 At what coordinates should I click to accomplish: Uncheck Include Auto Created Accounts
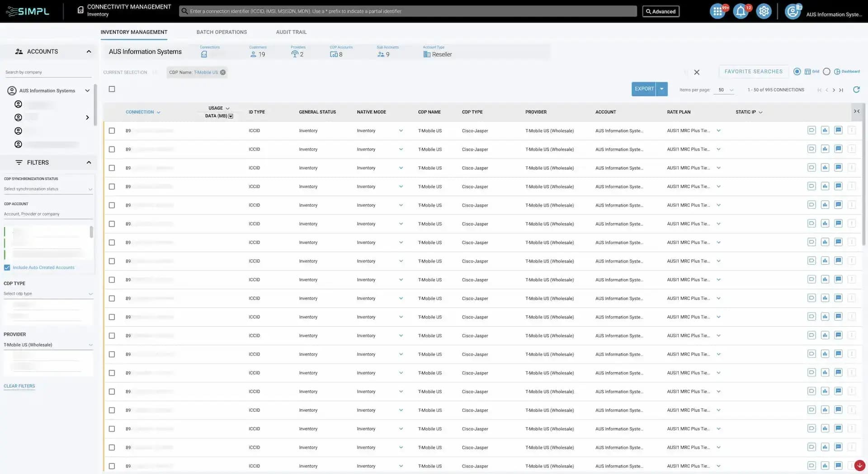point(7,268)
